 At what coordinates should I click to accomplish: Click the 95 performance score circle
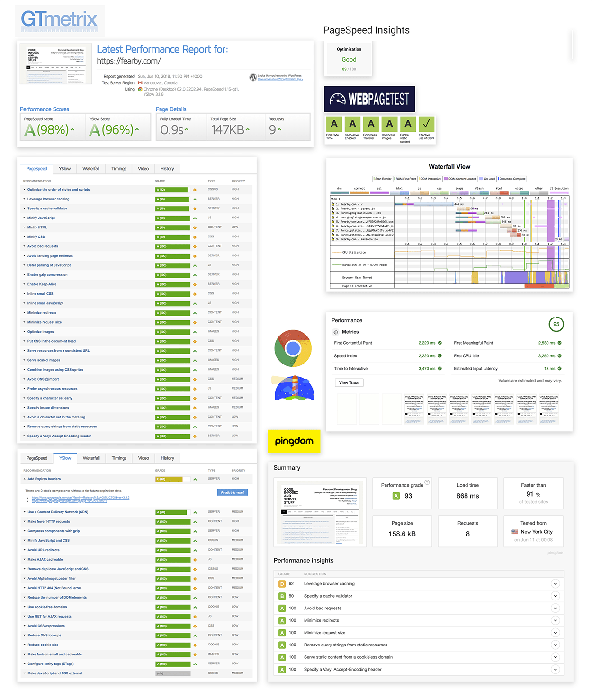coord(556,324)
